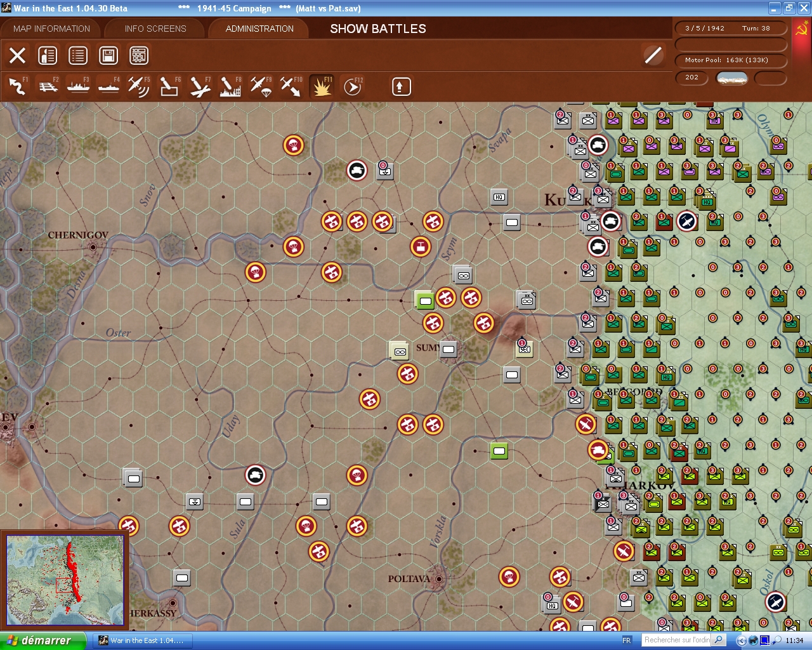Select the F7 bomb airfield mode
This screenshot has height=650, width=812.
[x=200, y=86]
